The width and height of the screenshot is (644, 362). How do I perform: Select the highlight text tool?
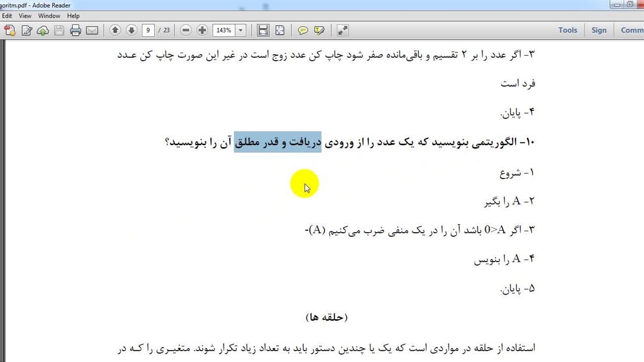[319, 31]
